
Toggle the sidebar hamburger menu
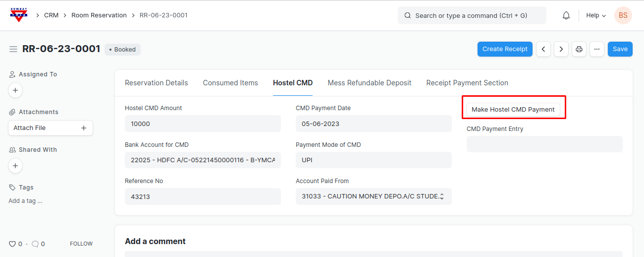click(x=13, y=49)
